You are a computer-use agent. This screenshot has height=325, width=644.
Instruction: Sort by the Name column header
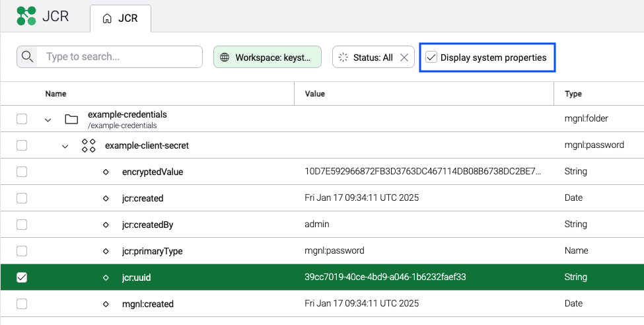coord(55,94)
